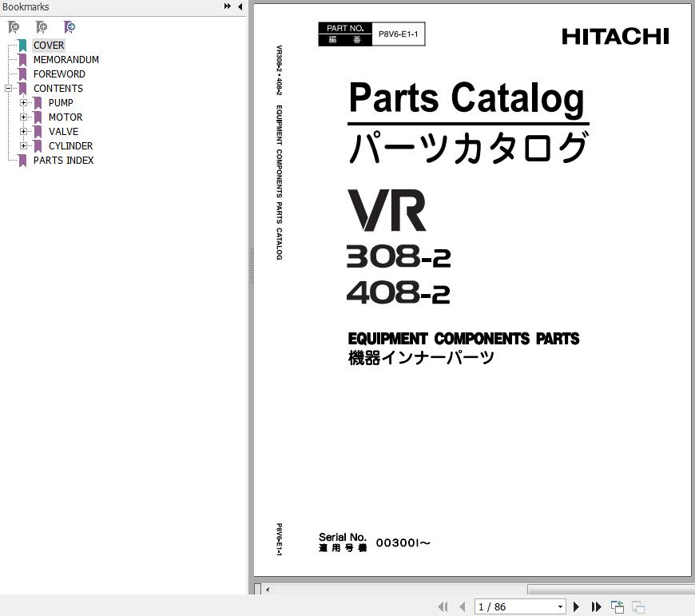The height and width of the screenshot is (616, 695).
Task: Jump to the last page
Action: 597,606
